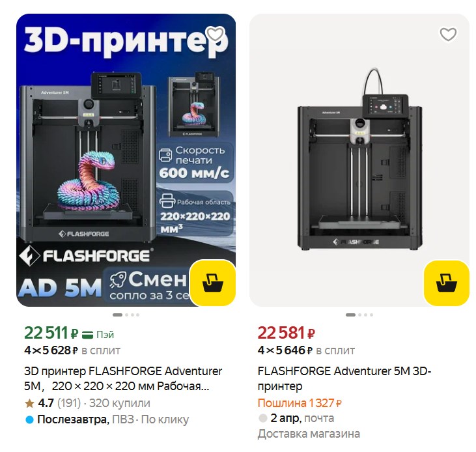Open title 'FLASHFORGE Adventurer 5M 3D-принтер'
Image resolution: width=476 pixels, height=452 pixels.
point(344,378)
